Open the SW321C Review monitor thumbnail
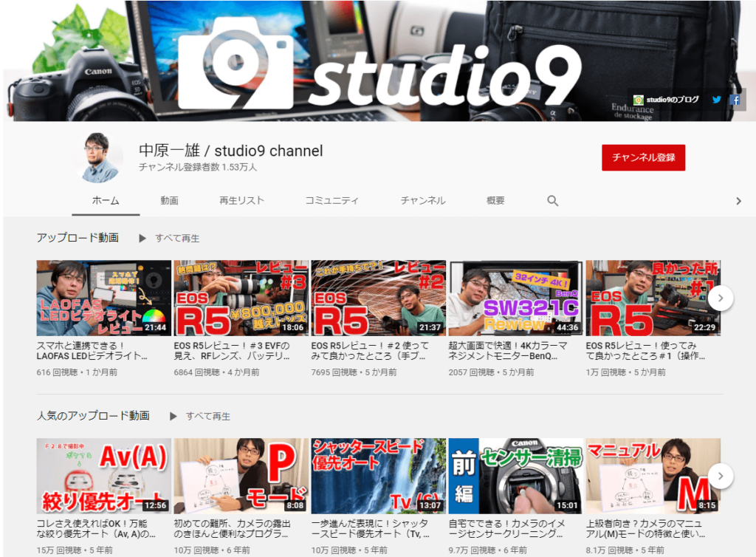The width and height of the screenshot is (756, 557). click(515, 298)
